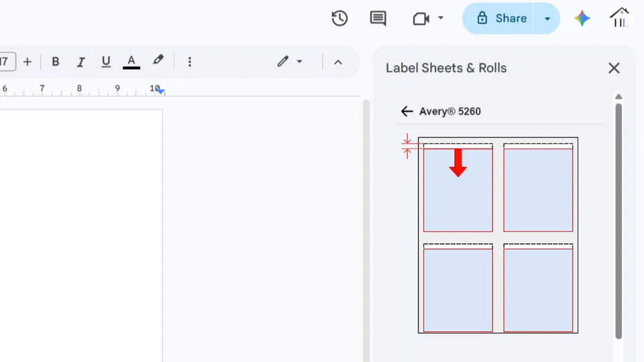Viewport: 644px width, 362px height.
Task: Click the house-shaped add-on icon
Action: click(619, 17)
